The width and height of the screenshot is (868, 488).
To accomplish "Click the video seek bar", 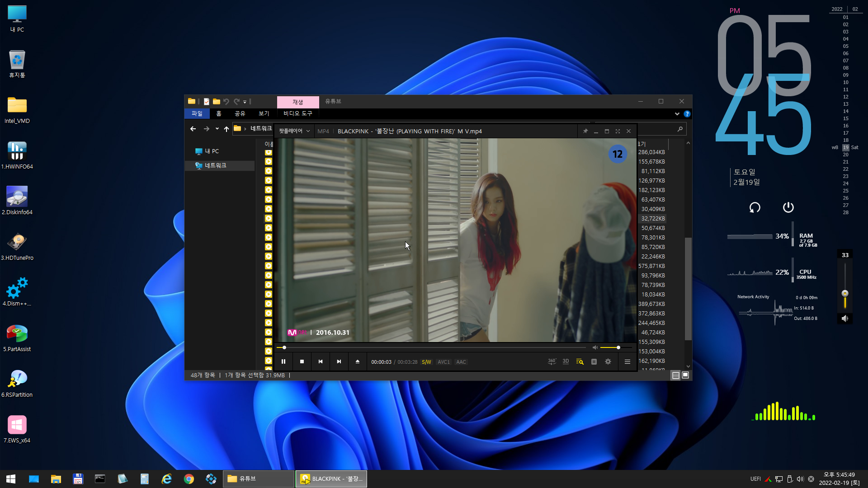I will pyautogui.click(x=431, y=347).
